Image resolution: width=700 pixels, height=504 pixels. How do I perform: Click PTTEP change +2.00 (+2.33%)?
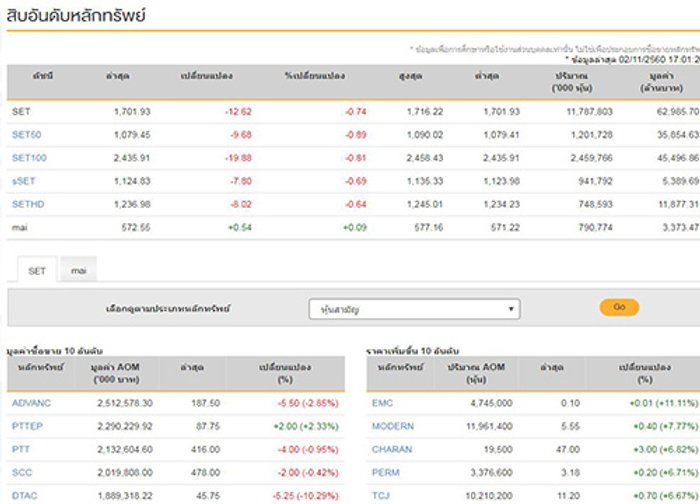tap(306, 426)
